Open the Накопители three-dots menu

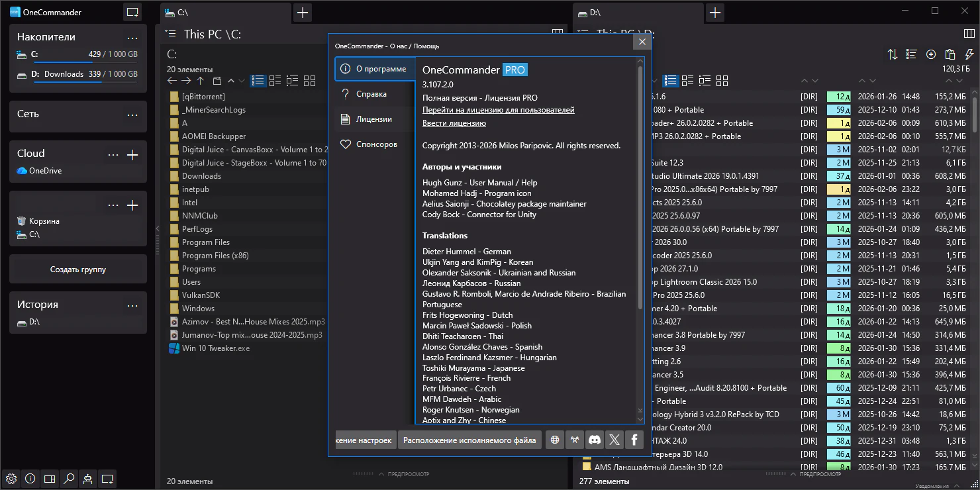click(x=132, y=38)
